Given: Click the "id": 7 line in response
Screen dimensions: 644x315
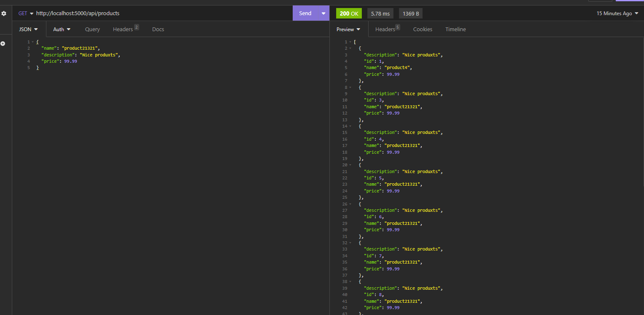Looking at the screenshot, I should click(374, 256).
